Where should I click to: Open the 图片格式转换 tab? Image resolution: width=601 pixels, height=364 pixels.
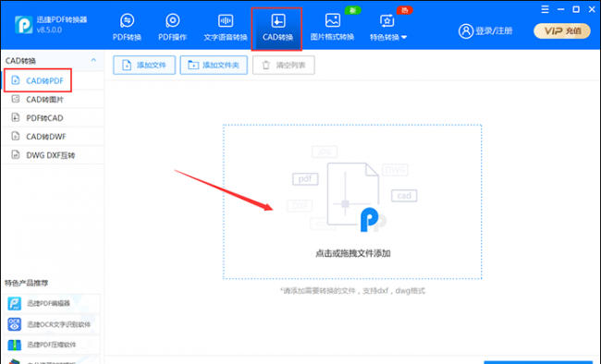tap(332, 28)
